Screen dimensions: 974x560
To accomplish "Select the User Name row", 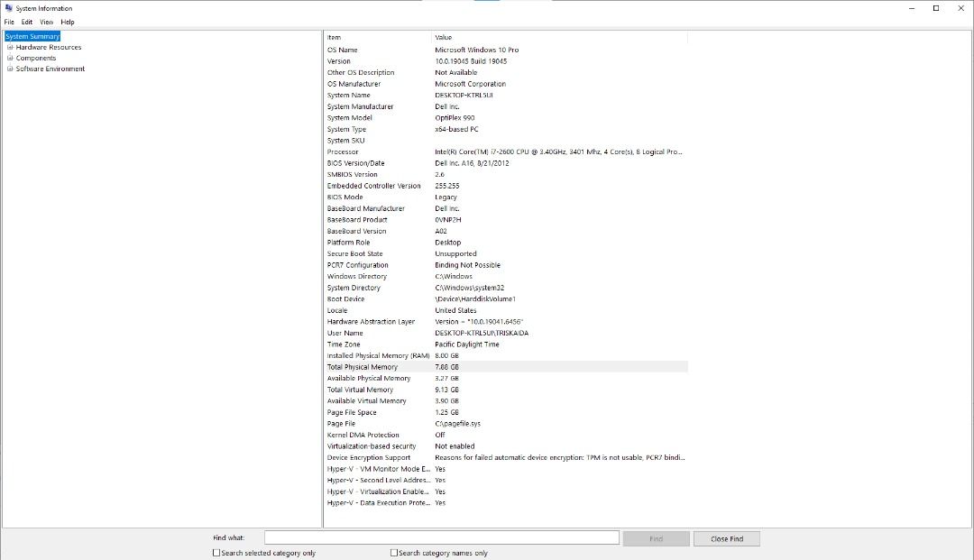I will [506, 333].
